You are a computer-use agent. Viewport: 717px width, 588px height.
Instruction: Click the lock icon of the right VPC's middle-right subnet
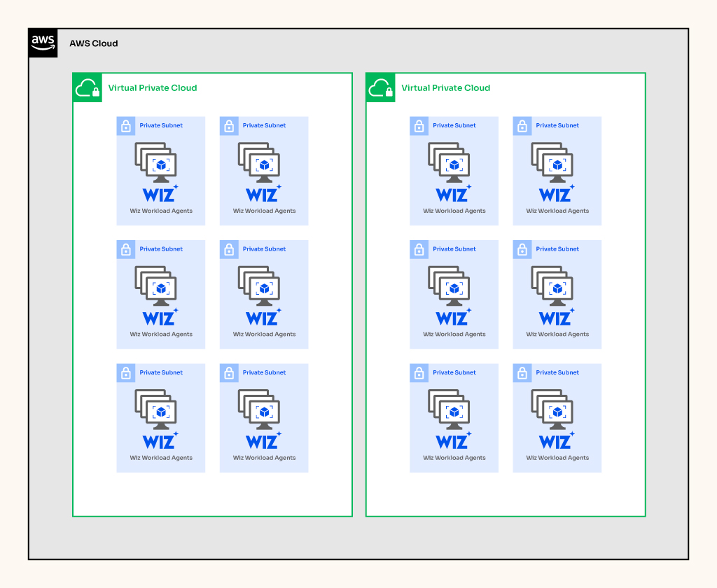[x=522, y=249]
